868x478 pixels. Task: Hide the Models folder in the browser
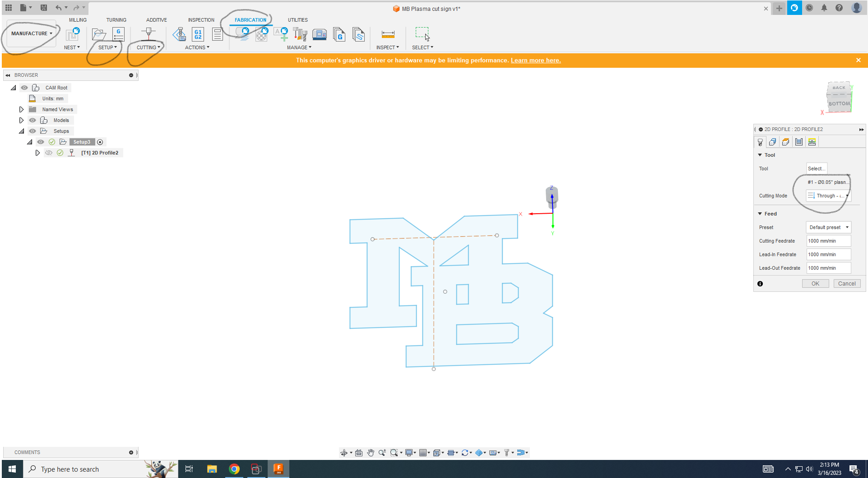tap(32, 120)
